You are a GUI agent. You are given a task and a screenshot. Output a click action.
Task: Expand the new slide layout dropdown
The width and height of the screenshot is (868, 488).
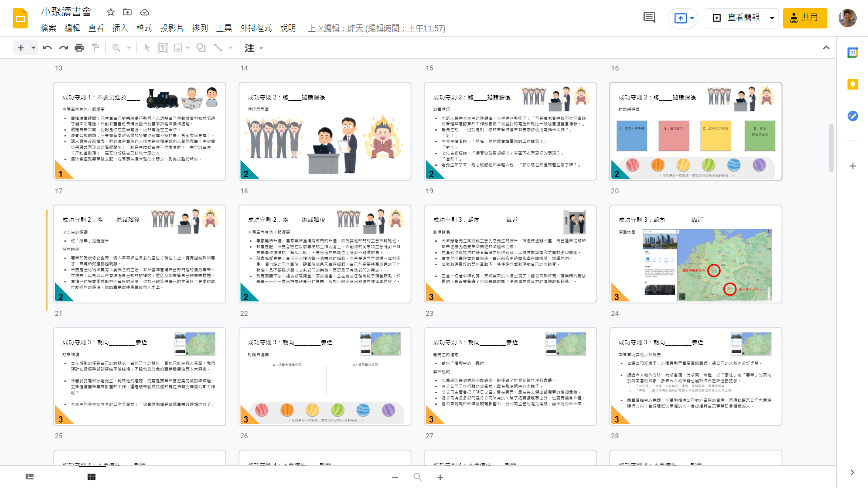tap(33, 48)
